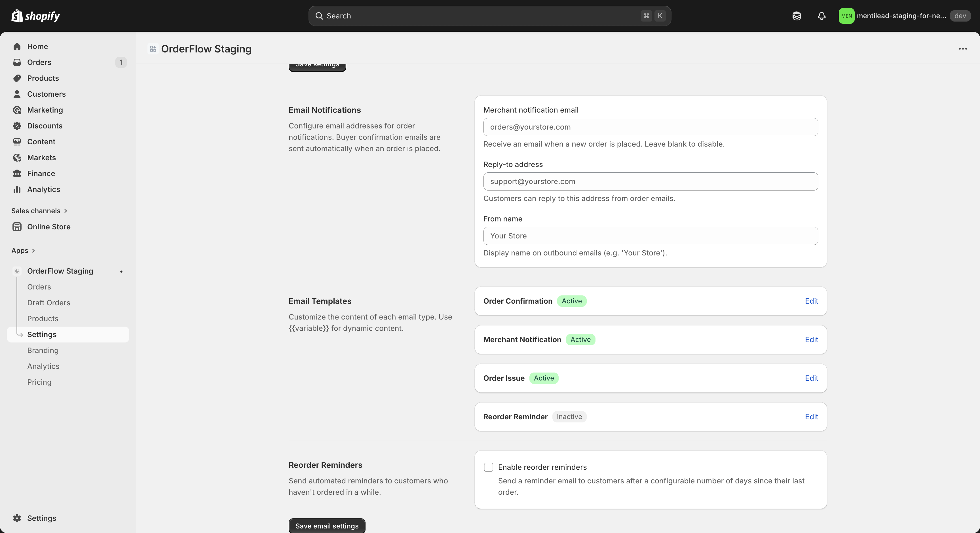Enable reorder reminders

(489, 467)
